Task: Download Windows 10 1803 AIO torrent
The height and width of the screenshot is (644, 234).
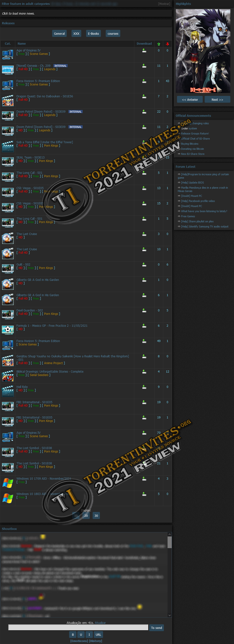Action: coord(144,494)
